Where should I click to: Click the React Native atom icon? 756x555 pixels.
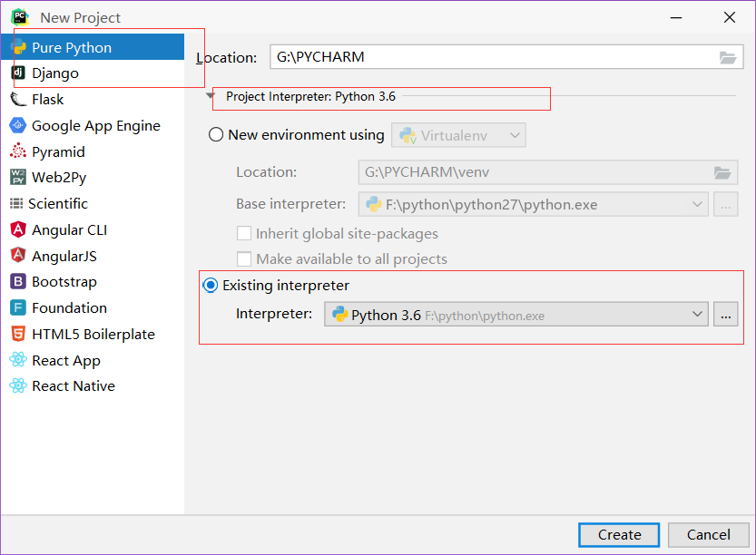point(18,385)
